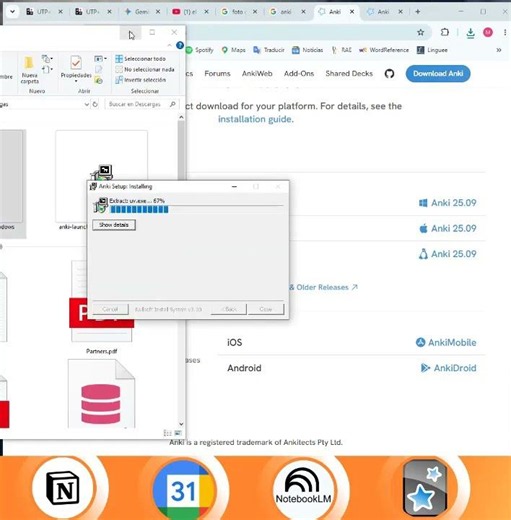Open the Chrome profile avatar

[488, 32]
